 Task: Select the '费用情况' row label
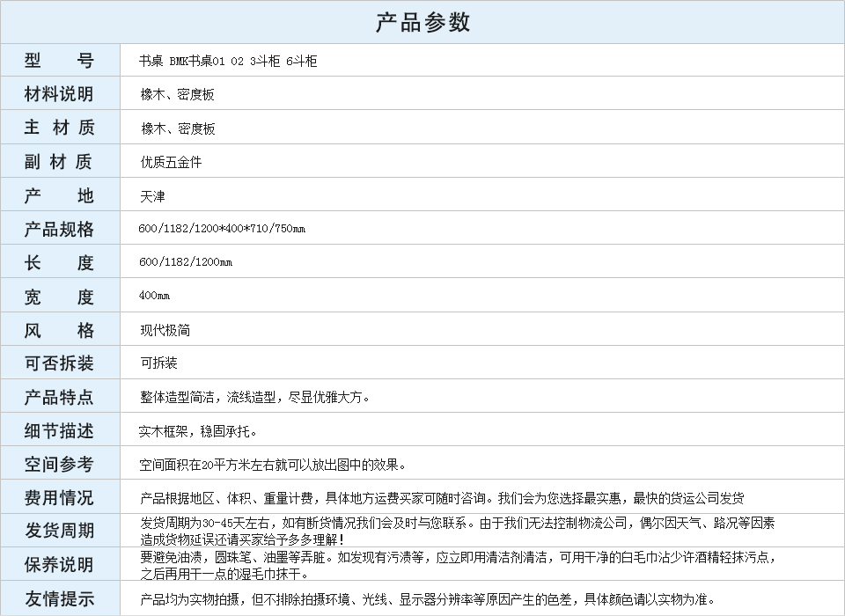pyautogui.click(x=59, y=497)
